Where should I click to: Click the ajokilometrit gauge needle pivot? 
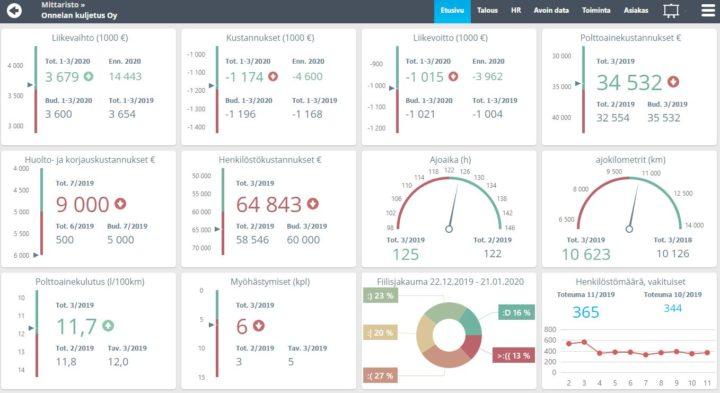coord(630,229)
